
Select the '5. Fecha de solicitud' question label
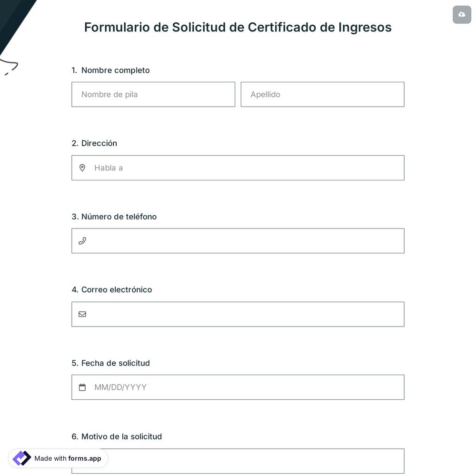[x=110, y=363]
